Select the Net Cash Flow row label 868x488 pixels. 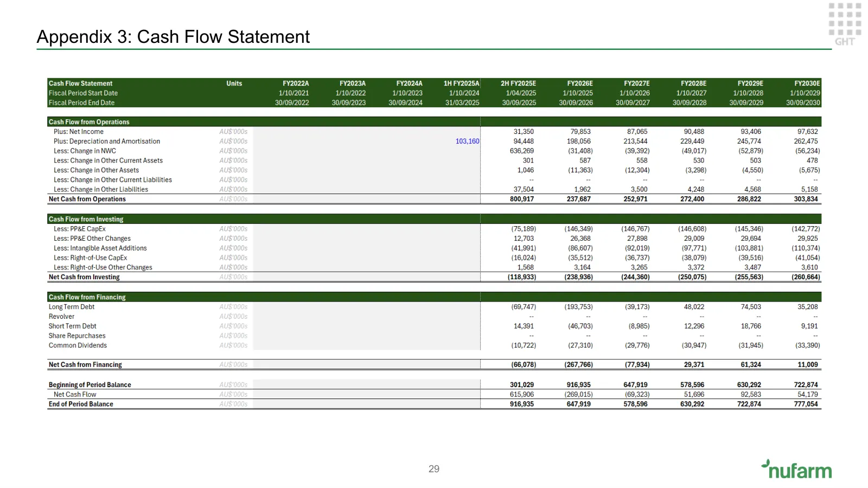[x=75, y=395]
